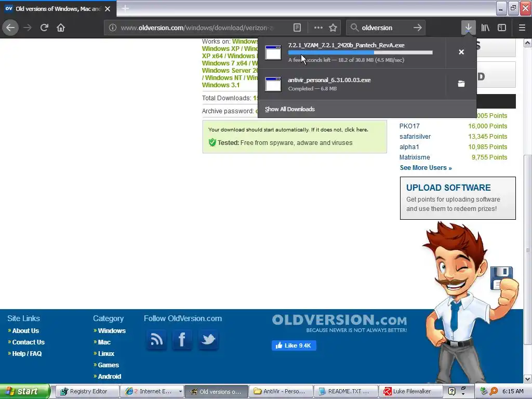Cancel the VZAM download in progress
532x399 pixels.
point(461,52)
